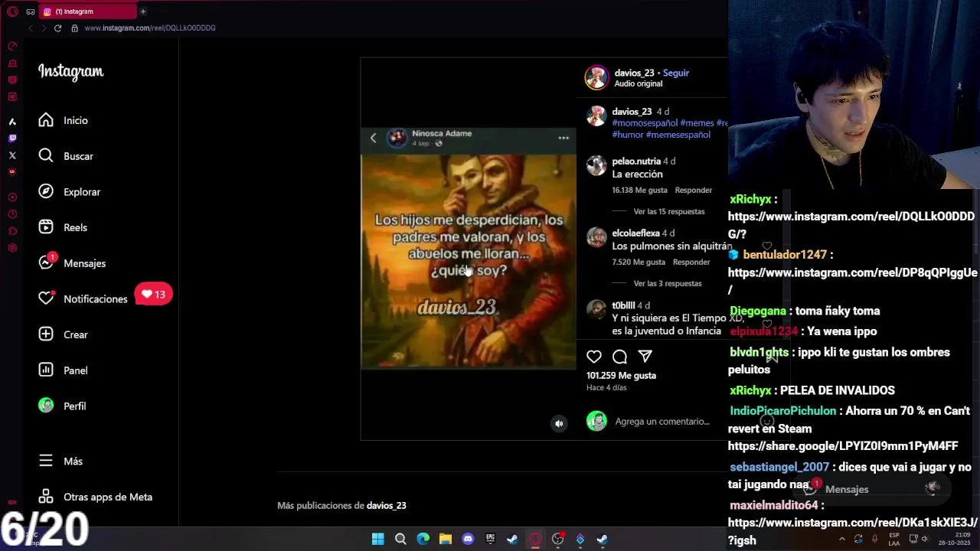
Task: Open File Explorer from taskbar
Action: tap(446, 539)
